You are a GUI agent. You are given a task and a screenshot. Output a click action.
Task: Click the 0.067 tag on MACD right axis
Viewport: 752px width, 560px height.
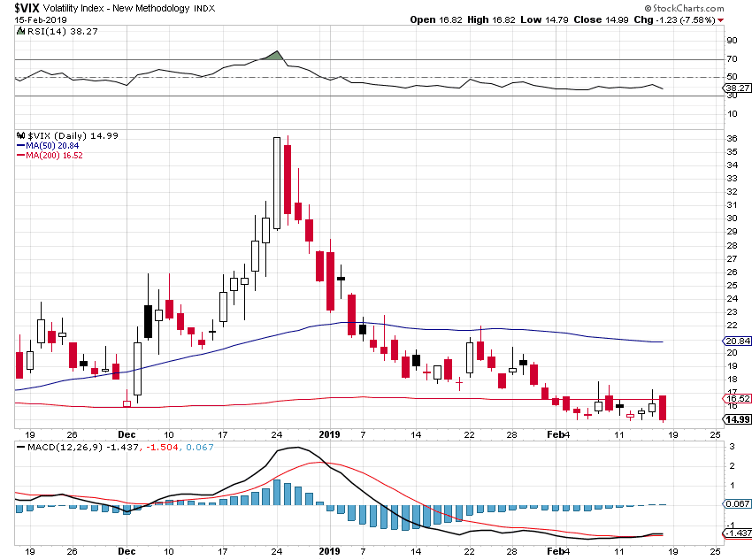(x=737, y=504)
